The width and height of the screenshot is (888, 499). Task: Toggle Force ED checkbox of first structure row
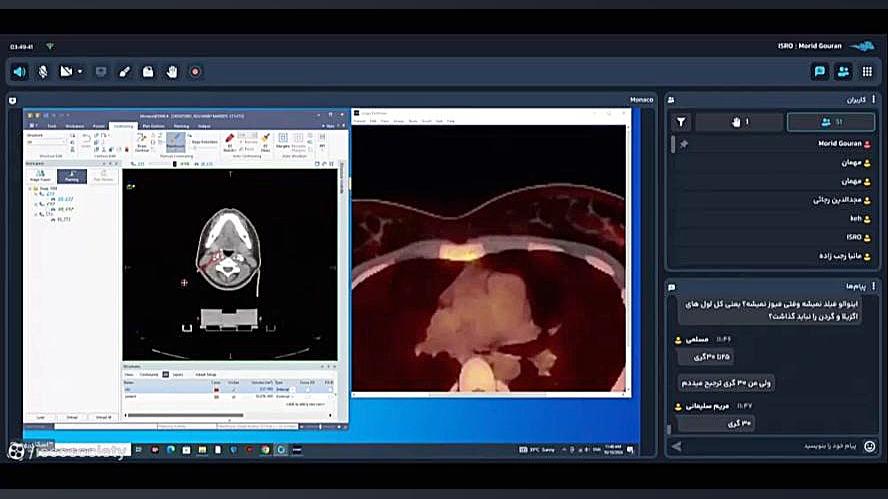[x=307, y=390]
